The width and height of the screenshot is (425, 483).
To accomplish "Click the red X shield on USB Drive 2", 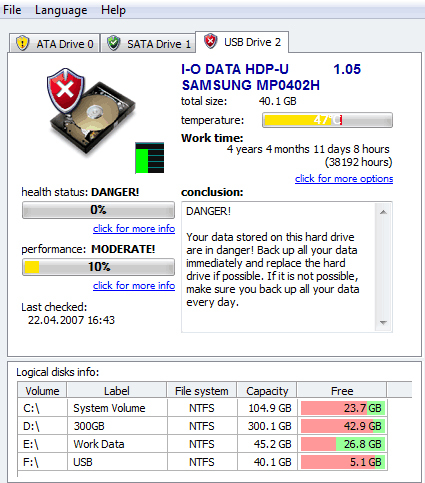I will tap(211, 41).
